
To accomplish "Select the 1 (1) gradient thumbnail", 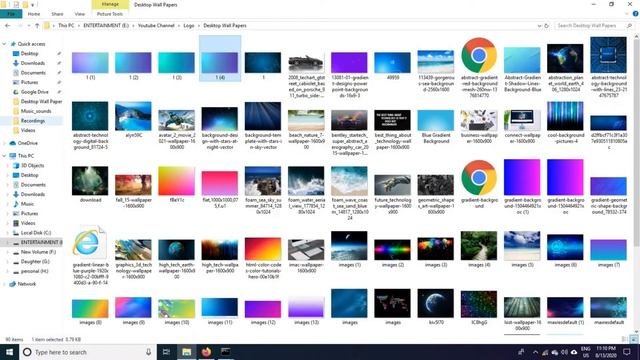I will [x=90, y=62].
